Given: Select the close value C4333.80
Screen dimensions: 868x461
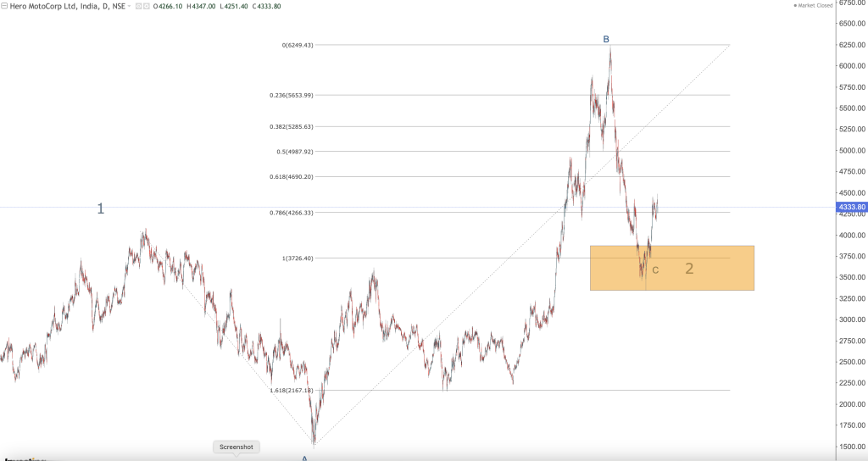Looking at the screenshot, I should tap(266, 7).
